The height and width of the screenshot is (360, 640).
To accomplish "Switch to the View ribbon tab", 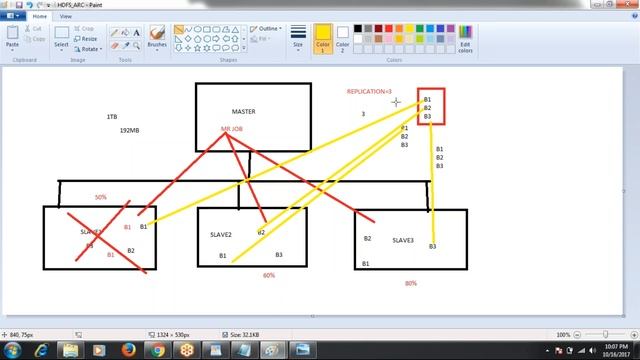I will tap(65, 16).
